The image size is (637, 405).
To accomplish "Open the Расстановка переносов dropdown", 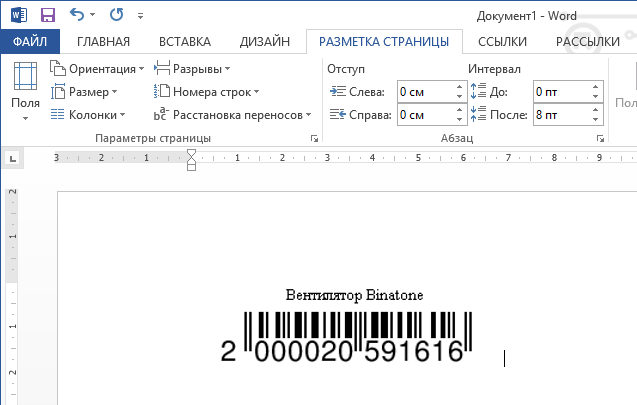I will [232, 115].
